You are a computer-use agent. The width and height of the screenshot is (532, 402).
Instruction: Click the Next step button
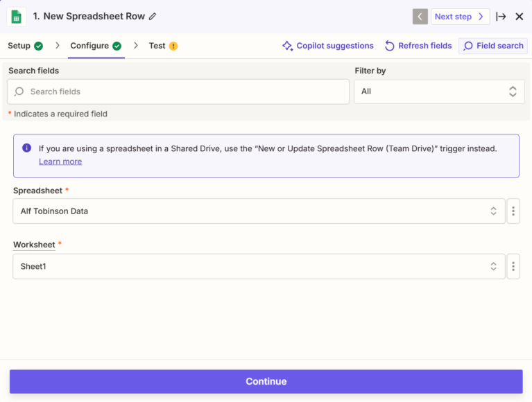point(460,17)
